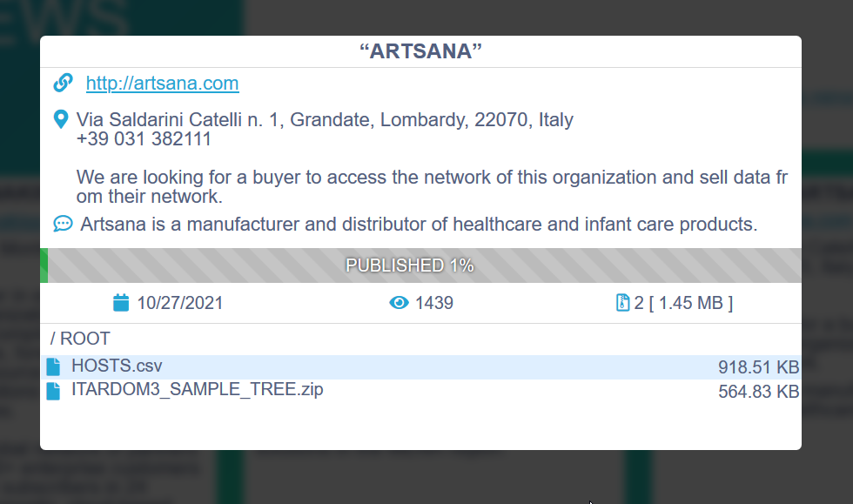Click the HOSTS.csv file icon
This screenshot has height=504, width=853.
(54, 366)
